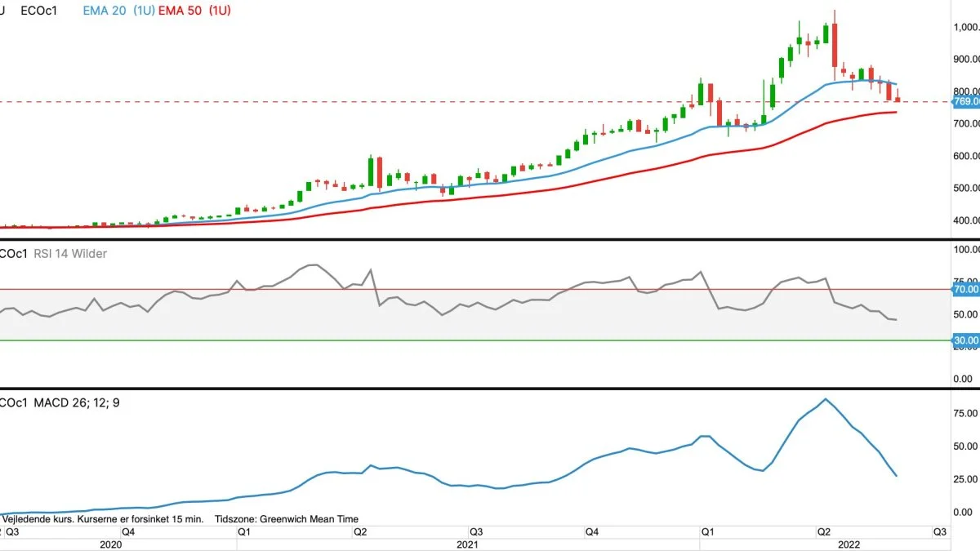Click the blue 769.00 current price tag

click(x=966, y=102)
